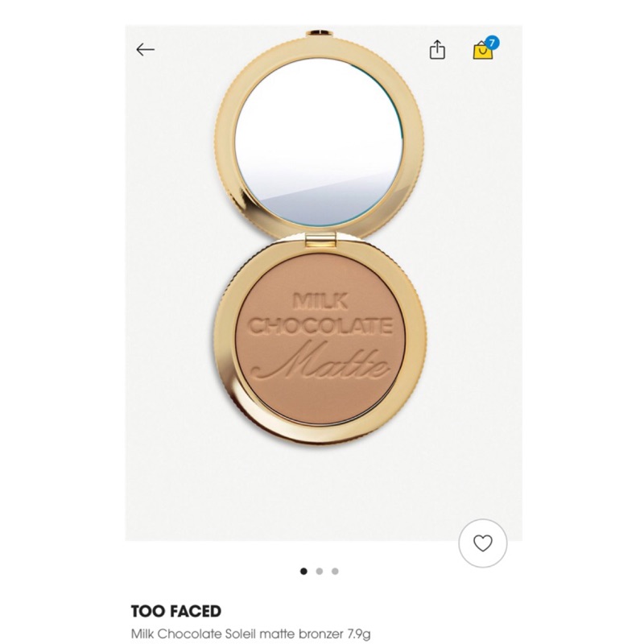This screenshot has width=644, height=644.
Task: Go back using the left arrow
Action: pos(146,49)
